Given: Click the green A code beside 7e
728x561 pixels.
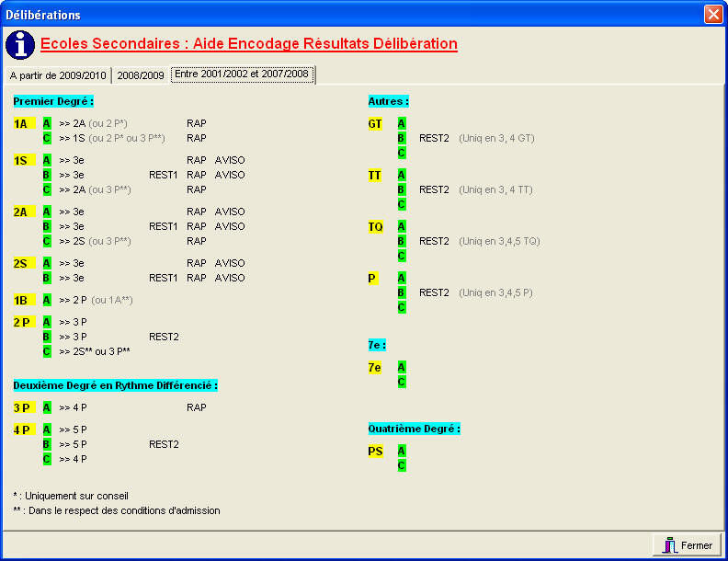Looking at the screenshot, I should [402, 367].
